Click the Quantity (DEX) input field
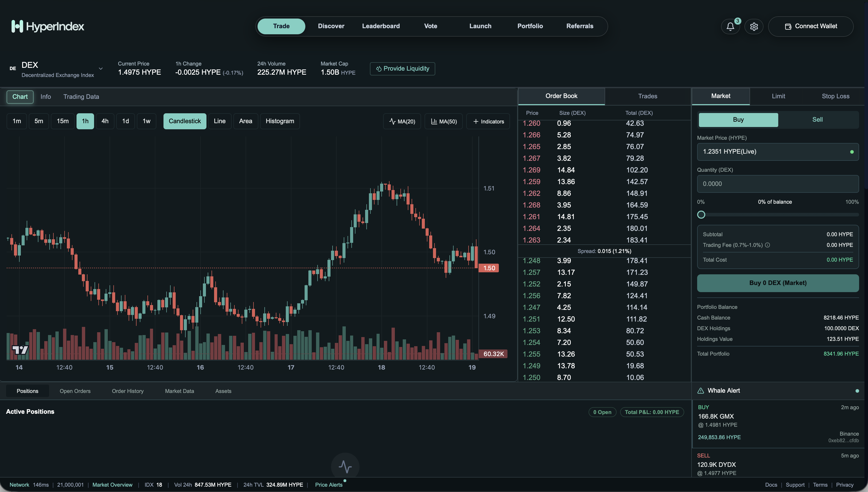 pos(777,184)
